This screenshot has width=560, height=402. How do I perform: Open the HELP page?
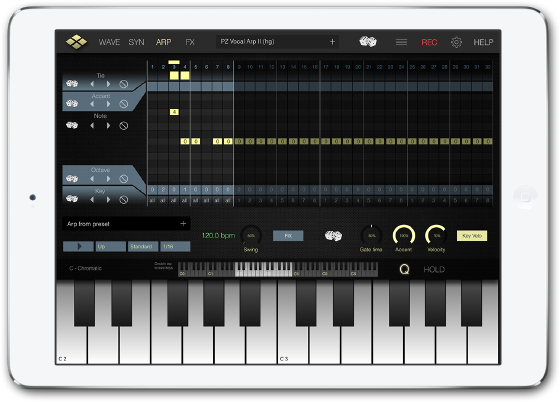(483, 42)
